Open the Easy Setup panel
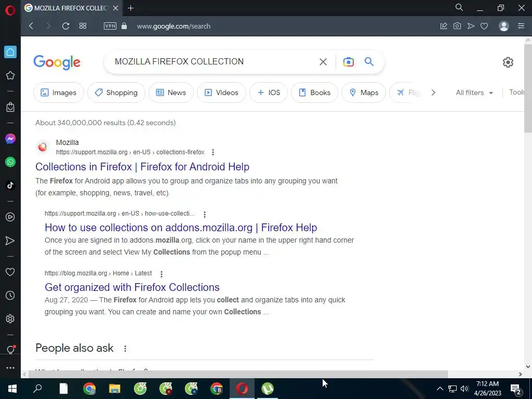The height and width of the screenshot is (399, 532). (x=521, y=26)
